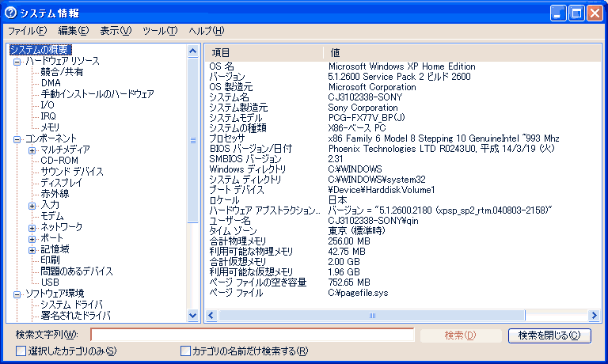Screen dimensions: 608x364
Task: Click the value Sony Corporation
Action: (x=363, y=108)
